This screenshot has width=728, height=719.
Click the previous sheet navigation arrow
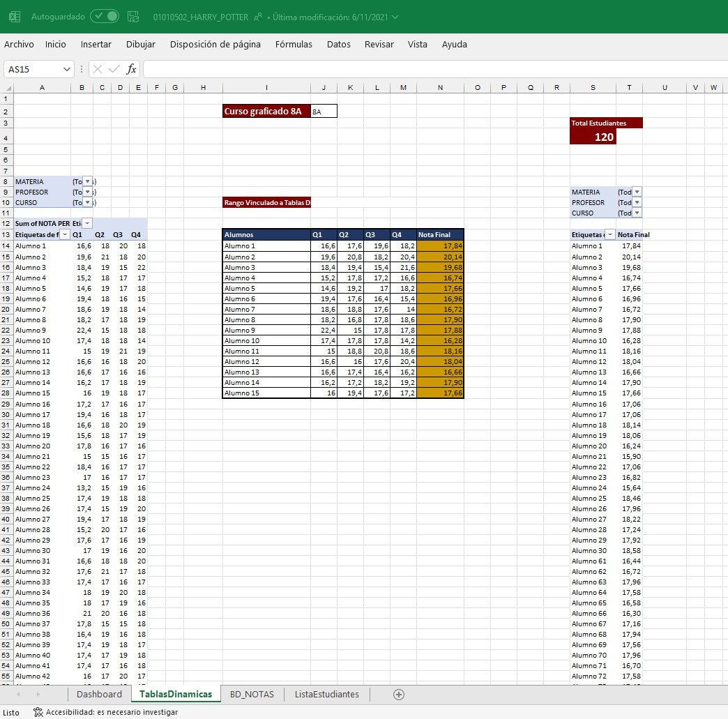(x=18, y=695)
